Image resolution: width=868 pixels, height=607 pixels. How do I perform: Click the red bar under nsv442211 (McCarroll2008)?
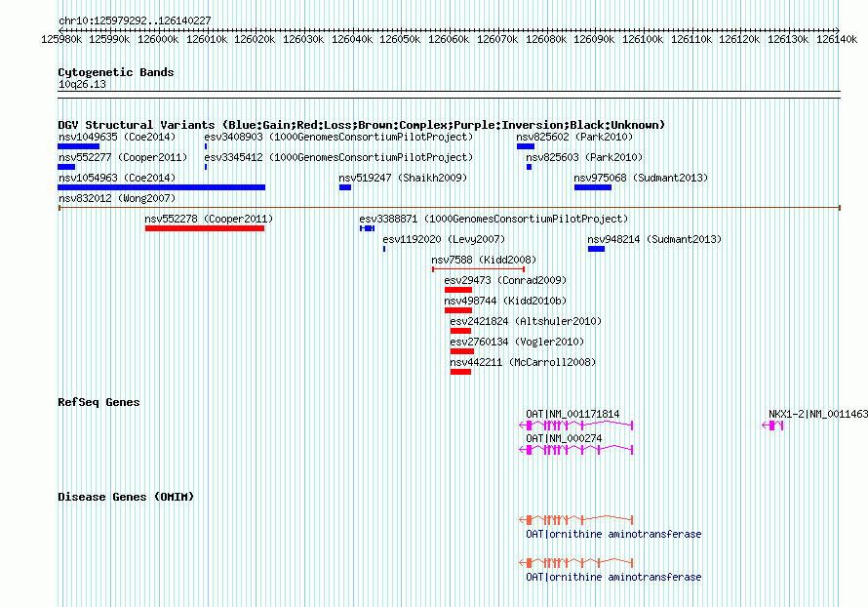tap(460, 372)
